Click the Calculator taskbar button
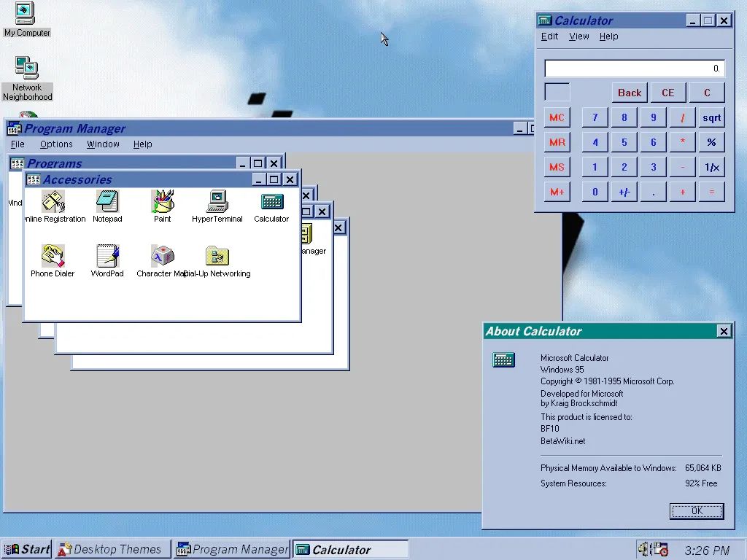Viewport: 747px width, 560px height. coord(350,550)
